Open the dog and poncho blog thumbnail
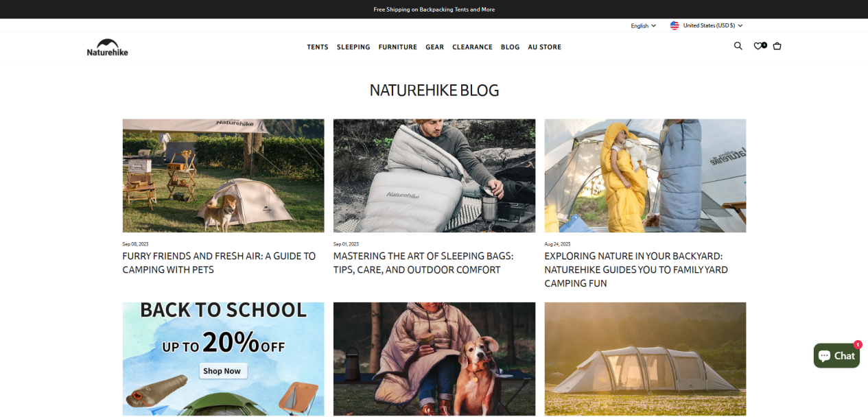Image resolution: width=868 pixels, height=419 pixels. pos(434,359)
